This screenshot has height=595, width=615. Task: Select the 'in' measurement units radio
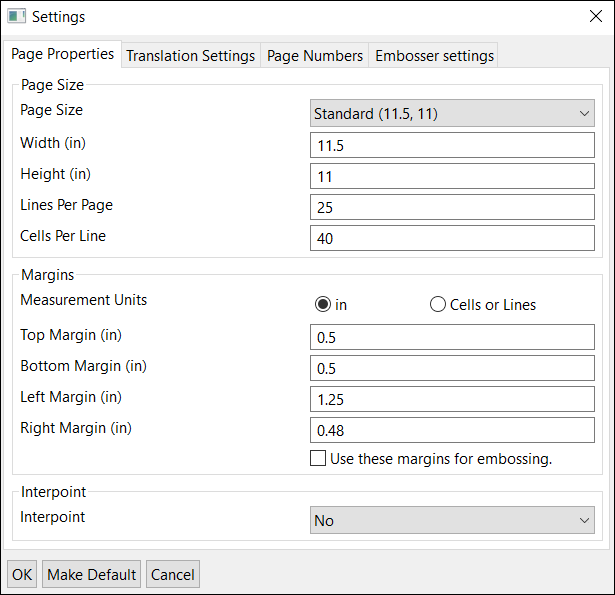click(x=331, y=304)
